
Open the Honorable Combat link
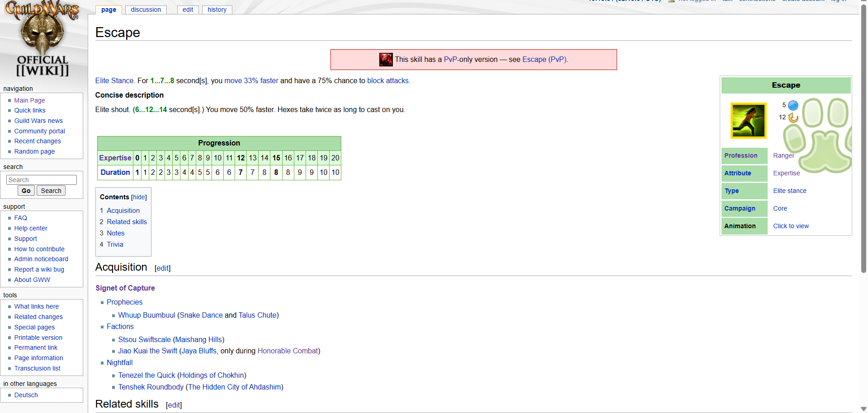288,351
